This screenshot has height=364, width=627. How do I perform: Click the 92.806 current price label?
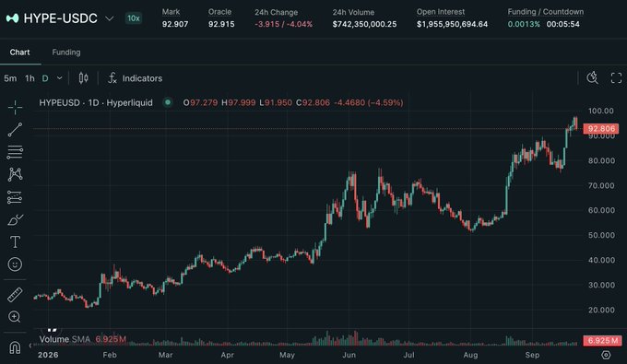pos(601,129)
